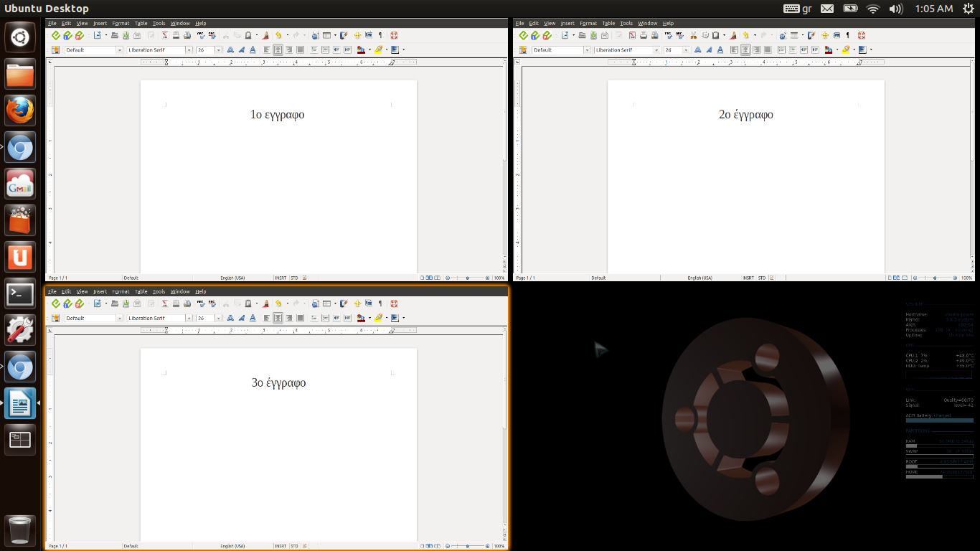Toggle nonprinting characters in 1ο εγγραφο window
The image size is (980, 551).
click(x=380, y=35)
